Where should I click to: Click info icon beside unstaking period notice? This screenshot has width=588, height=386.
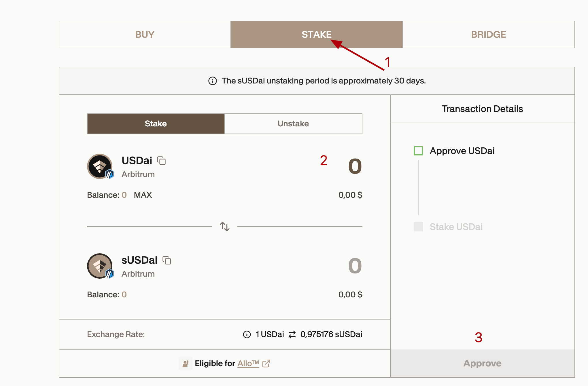(213, 81)
